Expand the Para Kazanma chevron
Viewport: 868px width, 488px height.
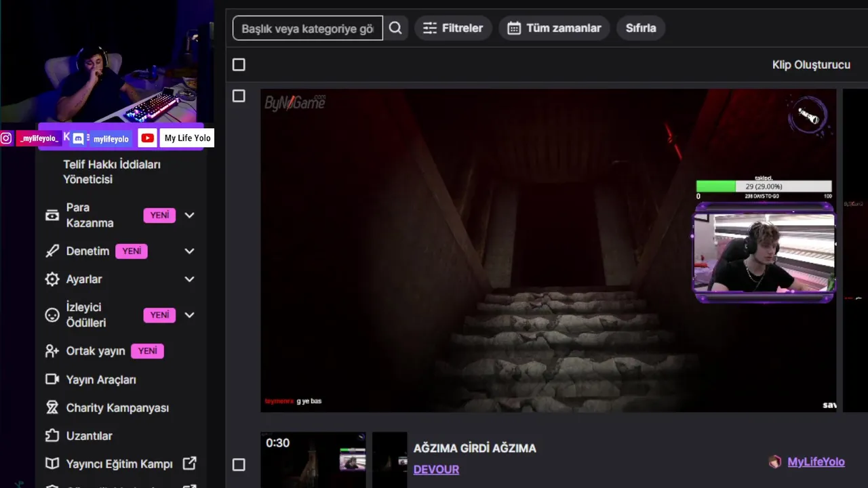189,215
